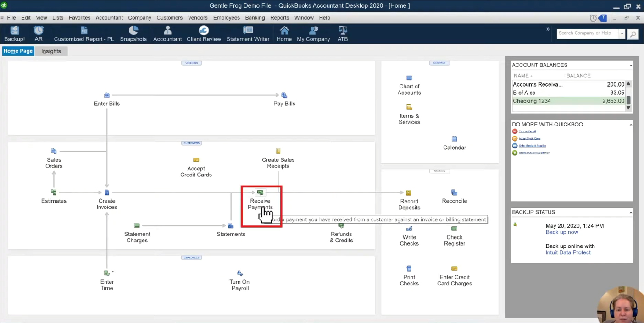
Task: Open Statements icon
Action: 231,225
